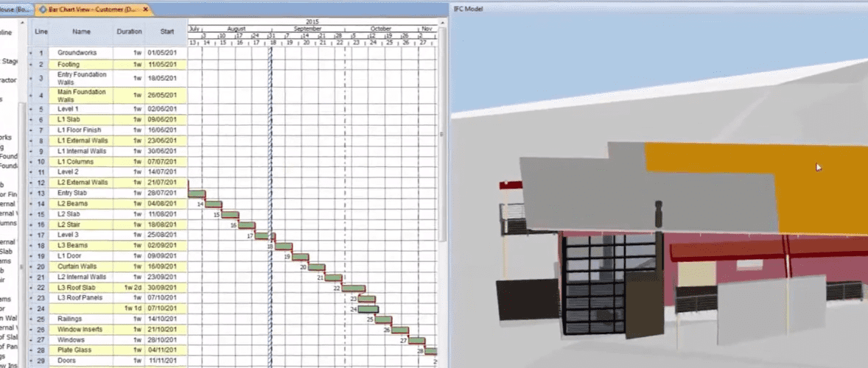Expand the Groundworks row marker

31,54
